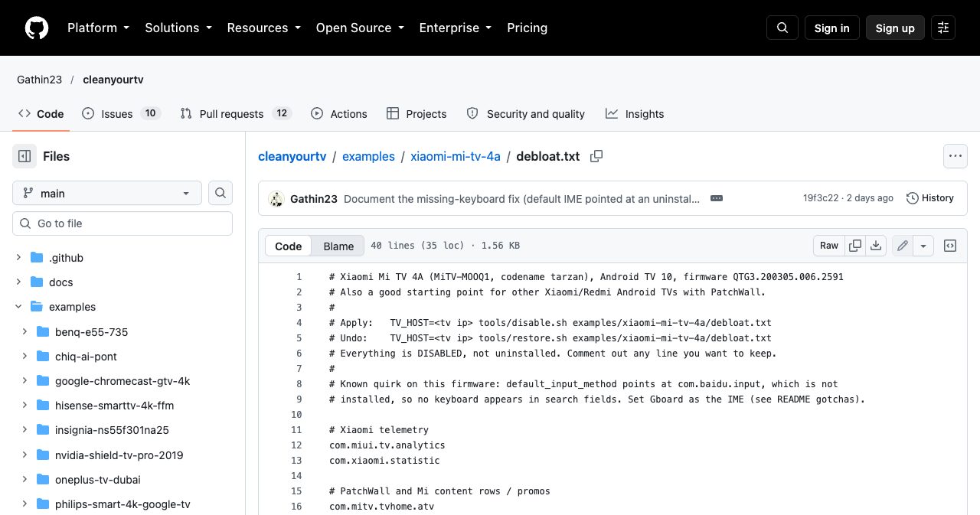Click the Sign in button
980x515 pixels.
coord(832,28)
